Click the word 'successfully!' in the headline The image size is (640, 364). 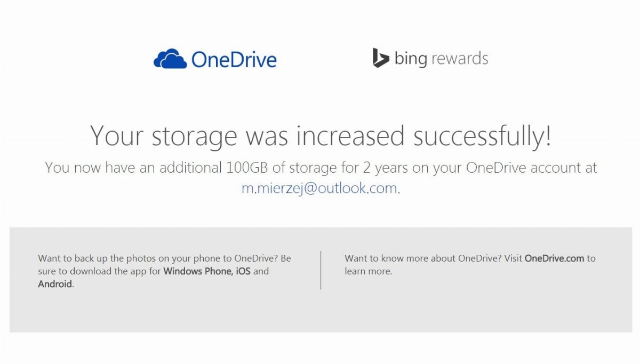[x=482, y=136]
